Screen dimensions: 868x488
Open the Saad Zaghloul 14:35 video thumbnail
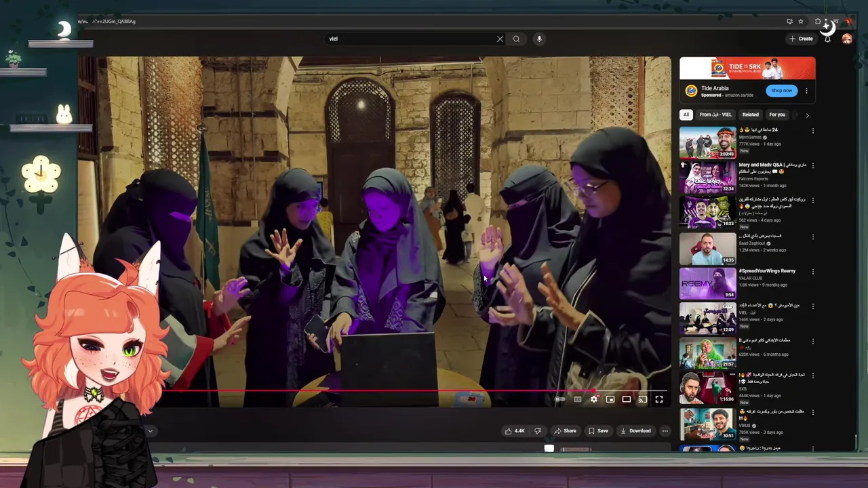tap(708, 248)
